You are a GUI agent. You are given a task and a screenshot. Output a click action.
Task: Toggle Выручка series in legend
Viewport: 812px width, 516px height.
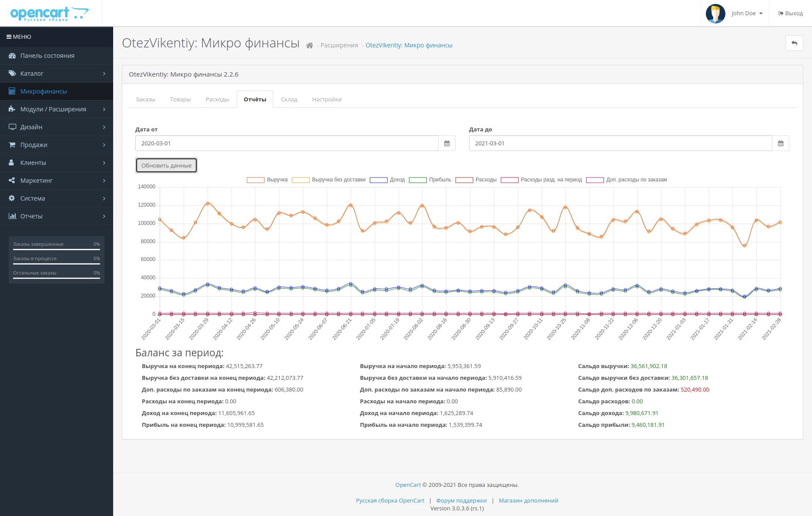267,180
